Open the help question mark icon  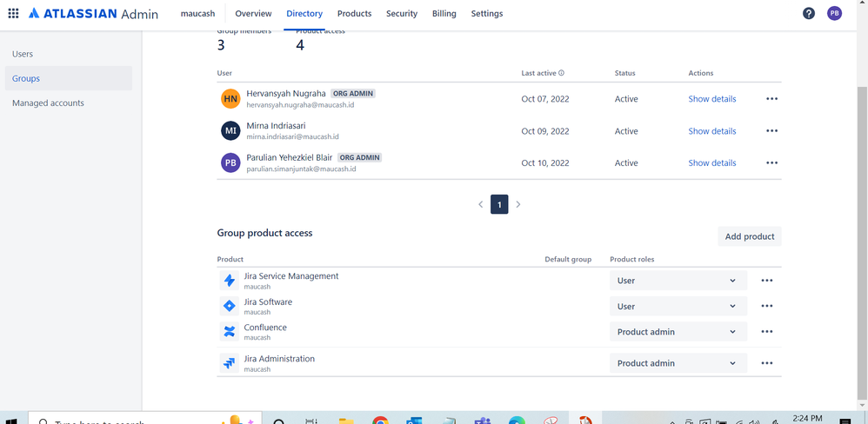[809, 13]
